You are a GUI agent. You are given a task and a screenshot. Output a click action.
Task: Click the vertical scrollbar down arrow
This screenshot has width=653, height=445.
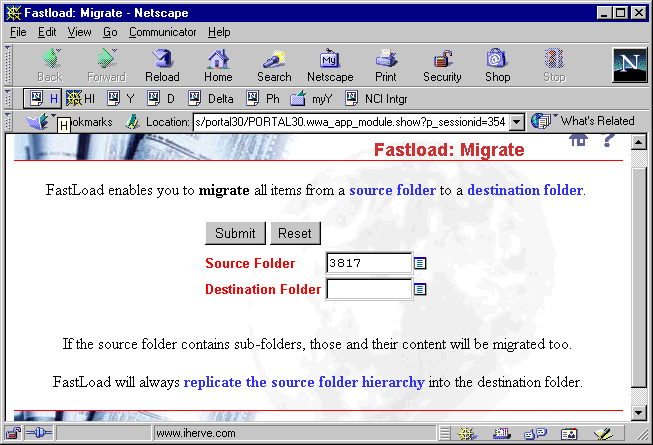[x=640, y=412]
